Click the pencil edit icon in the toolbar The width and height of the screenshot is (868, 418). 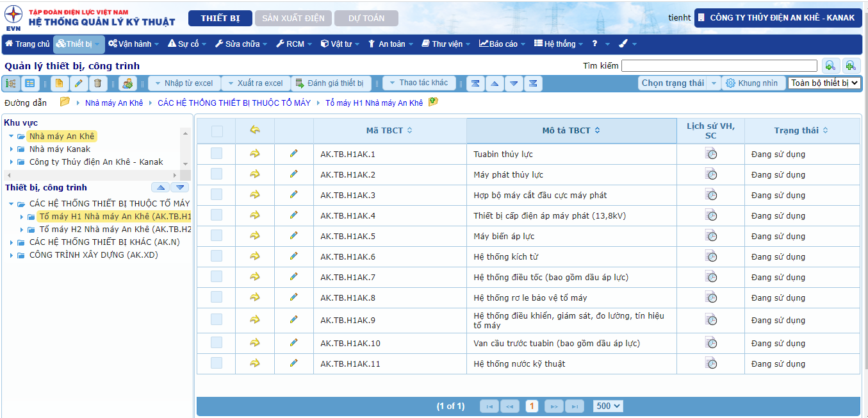coord(78,83)
